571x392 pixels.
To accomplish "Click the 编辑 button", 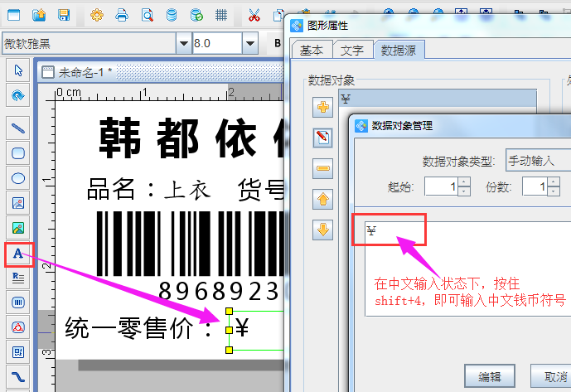I will tap(490, 375).
